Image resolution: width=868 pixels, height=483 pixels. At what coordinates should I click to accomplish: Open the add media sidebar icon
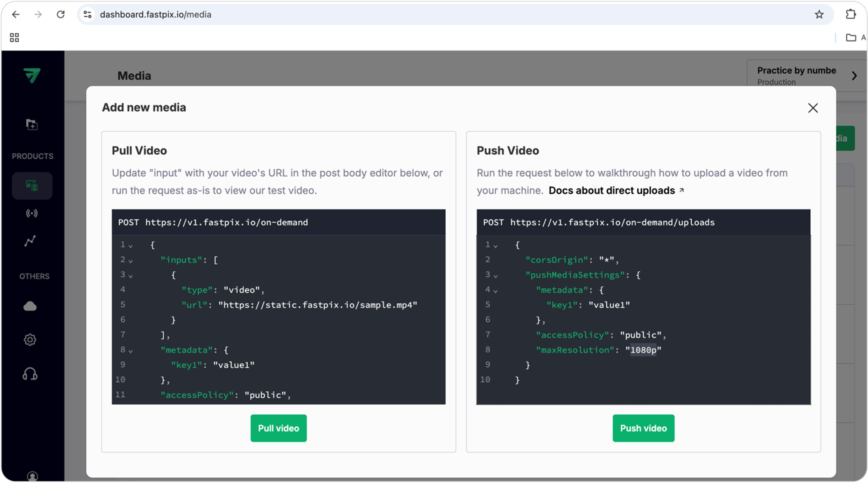point(32,125)
